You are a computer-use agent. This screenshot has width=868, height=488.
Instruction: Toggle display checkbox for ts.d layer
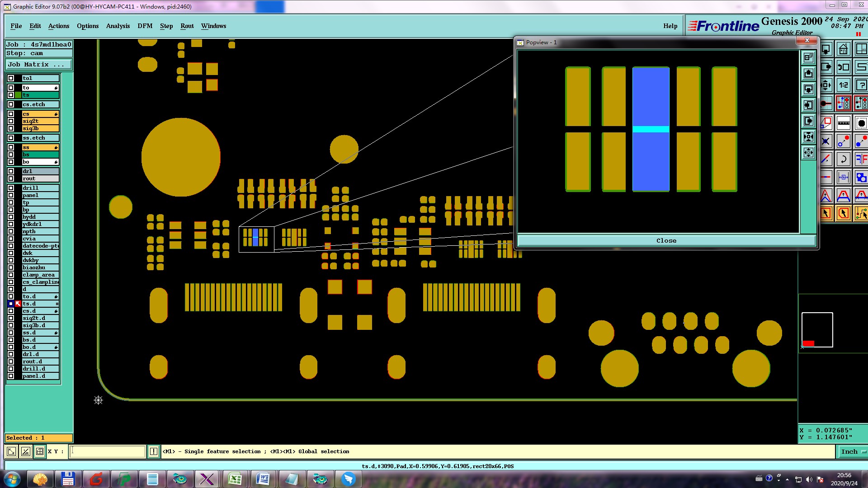pyautogui.click(x=11, y=304)
